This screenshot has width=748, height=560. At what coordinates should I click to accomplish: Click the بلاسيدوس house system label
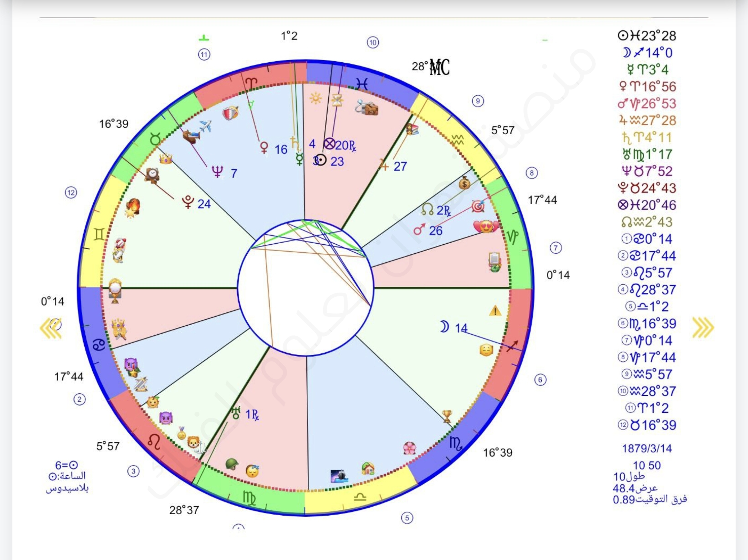coord(67,488)
